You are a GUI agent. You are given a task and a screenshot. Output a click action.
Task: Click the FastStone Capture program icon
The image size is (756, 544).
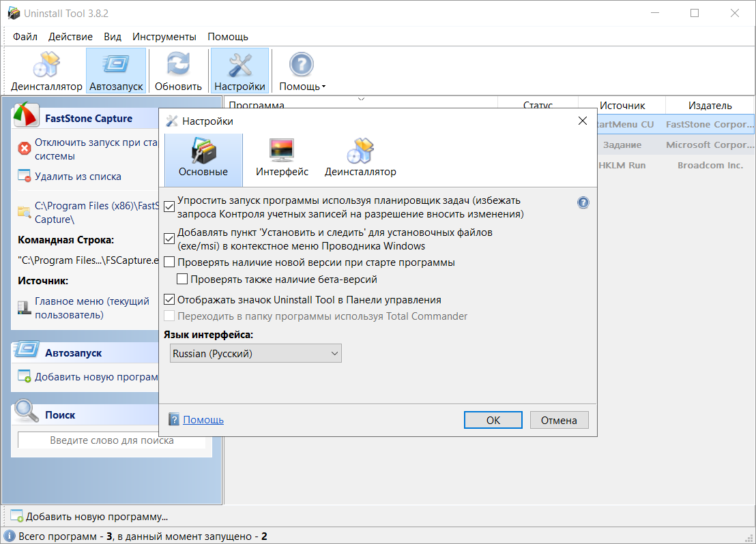click(x=26, y=115)
